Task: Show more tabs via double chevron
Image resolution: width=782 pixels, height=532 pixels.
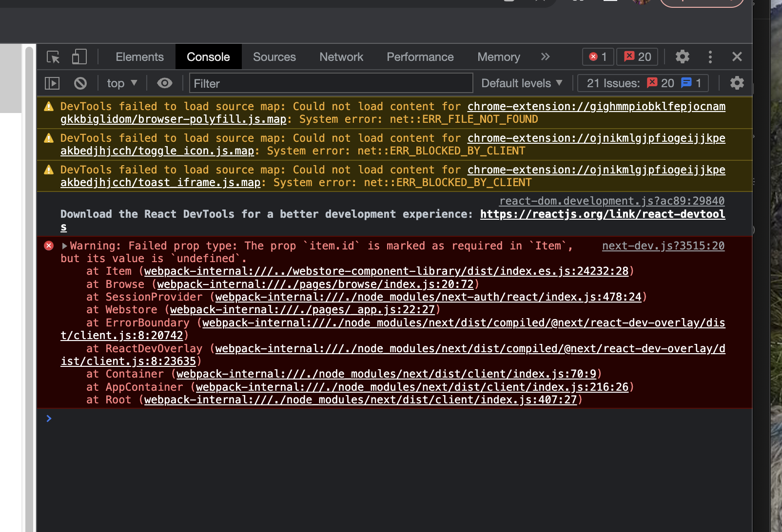Action: (x=545, y=57)
